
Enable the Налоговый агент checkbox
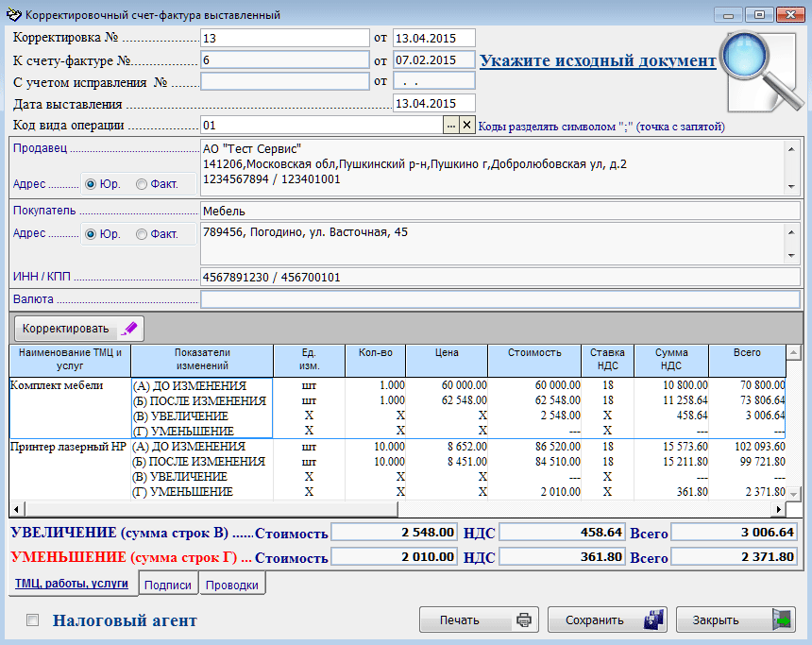(33, 620)
